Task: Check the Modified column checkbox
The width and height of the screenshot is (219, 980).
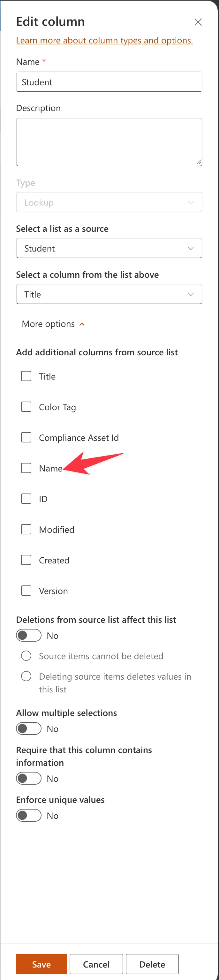Action: (26, 530)
